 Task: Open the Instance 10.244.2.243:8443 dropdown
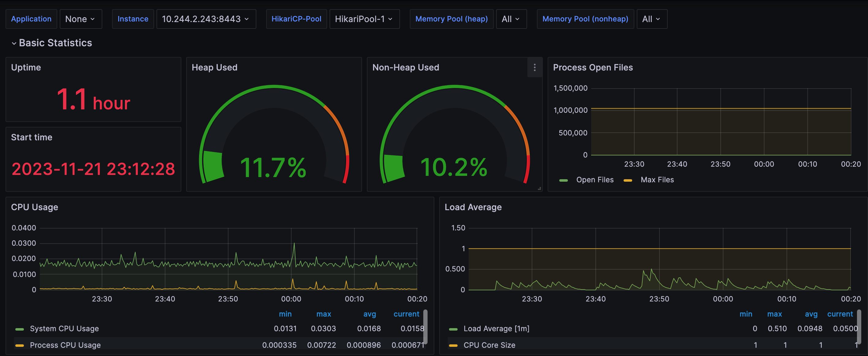coord(206,19)
